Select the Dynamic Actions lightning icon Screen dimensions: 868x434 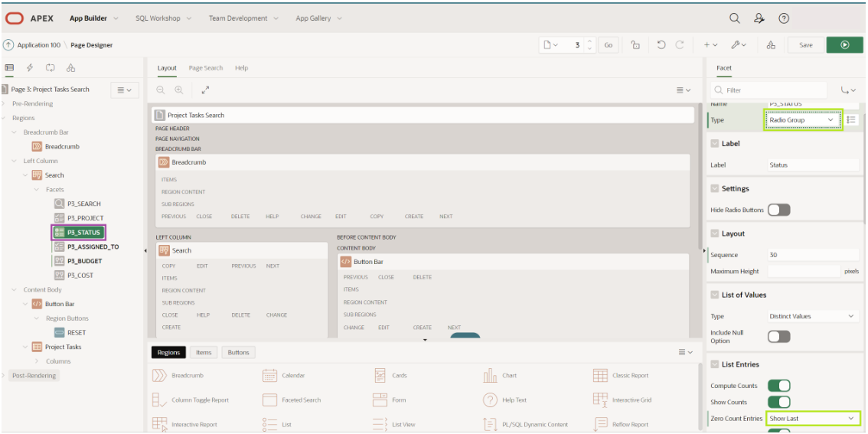coord(30,67)
